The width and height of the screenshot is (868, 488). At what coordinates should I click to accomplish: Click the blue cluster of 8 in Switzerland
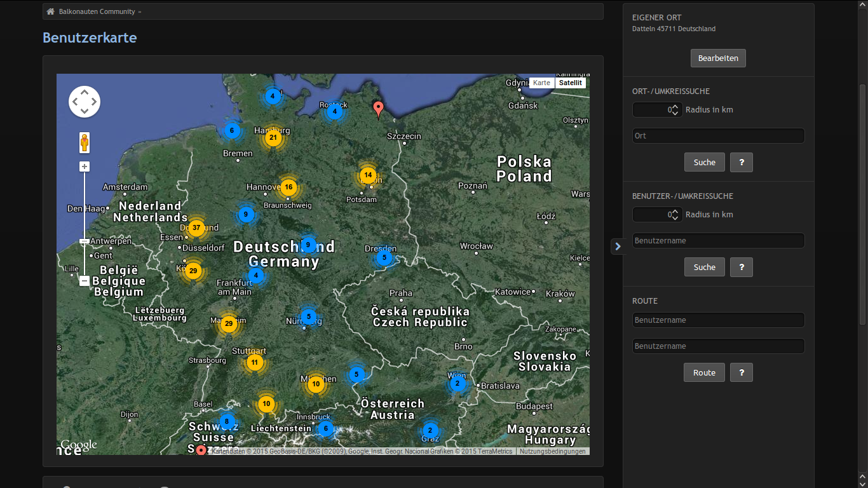coord(227,421)
